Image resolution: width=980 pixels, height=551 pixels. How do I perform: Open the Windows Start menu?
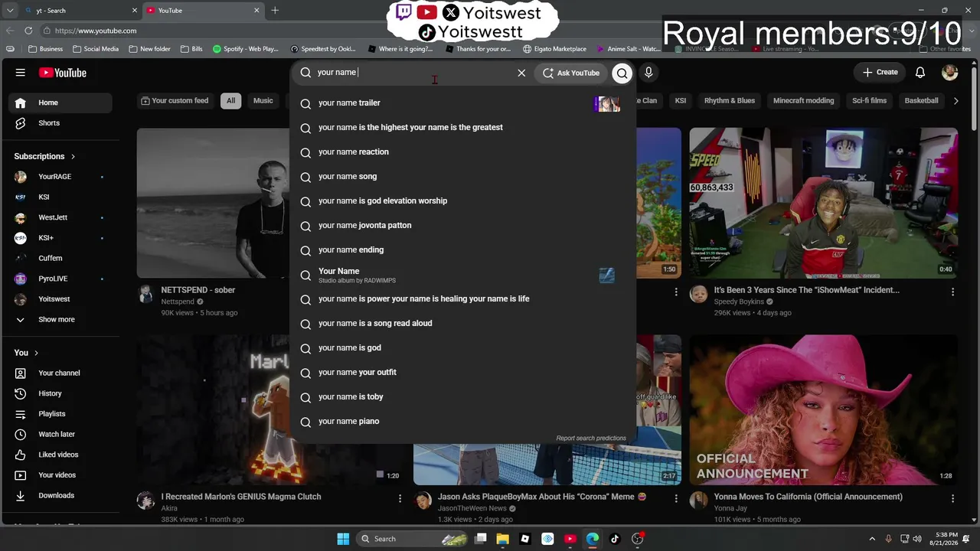click(x=343, y=539)
